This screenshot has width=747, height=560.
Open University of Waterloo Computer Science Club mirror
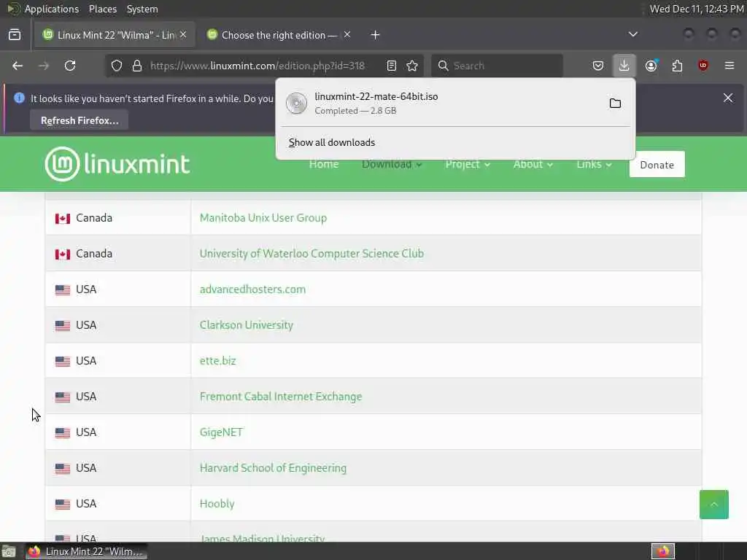point(311,254)
